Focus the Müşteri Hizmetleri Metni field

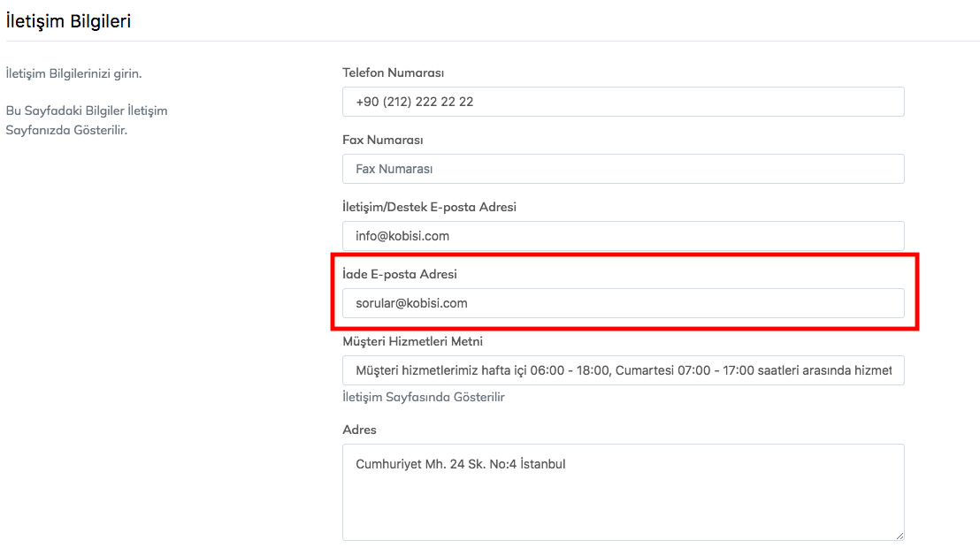click(623, 370)
